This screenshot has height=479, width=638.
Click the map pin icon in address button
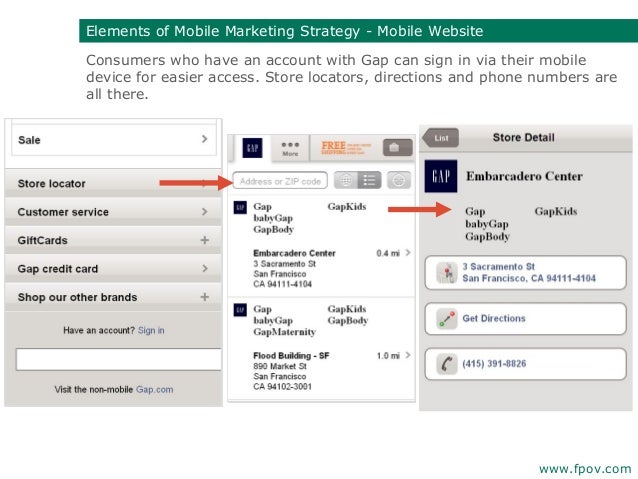click(x=447, y=273)
